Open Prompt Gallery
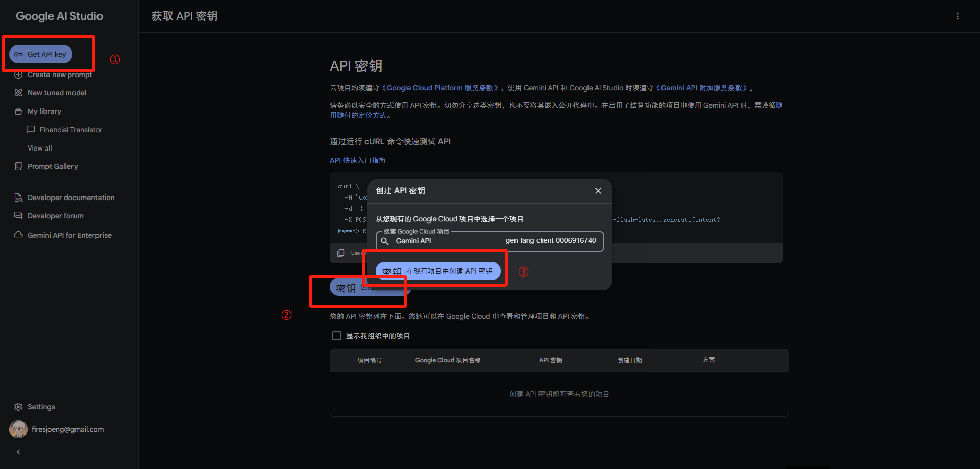This screenshot has height=469, width=980. [53, 166]
